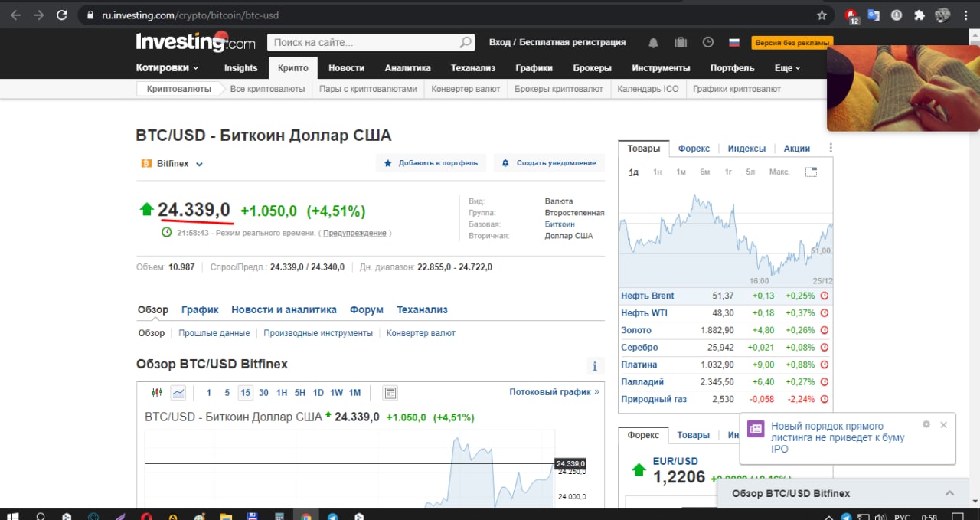This screenshot has width=980, height=520.
Task: Open Windows Start menu
Action: point(12,515)
